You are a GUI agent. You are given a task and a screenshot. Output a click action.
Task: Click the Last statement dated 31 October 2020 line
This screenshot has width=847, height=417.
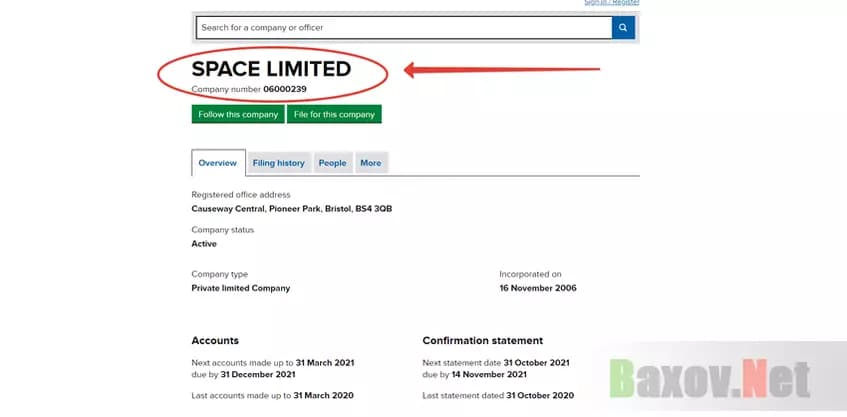(498, 395)
